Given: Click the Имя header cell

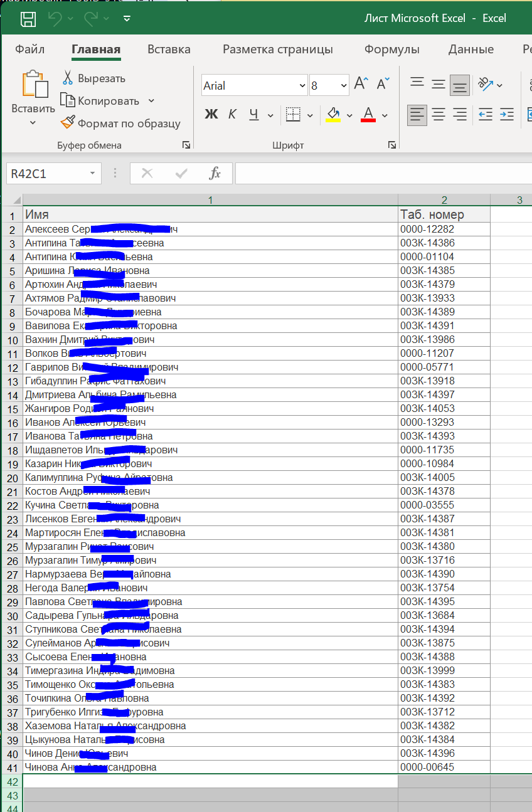Looking at the screenshot, I should click(x=210, y=215).
